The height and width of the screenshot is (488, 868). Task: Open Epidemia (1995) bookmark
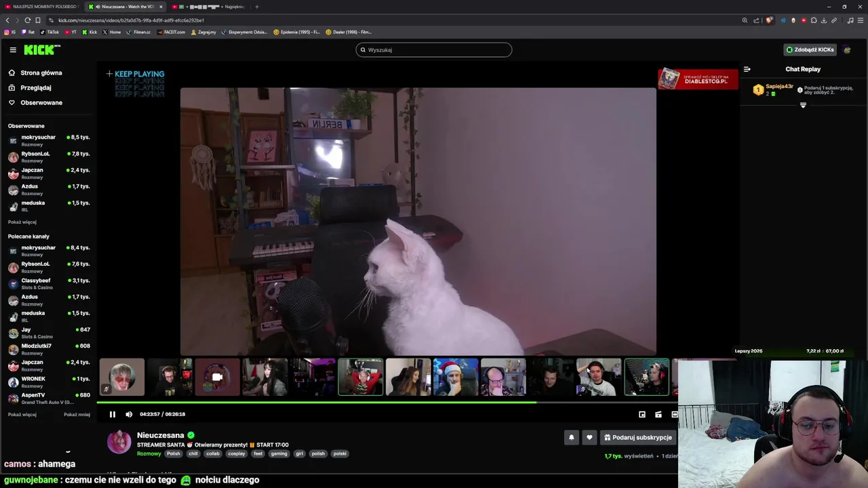296,32
